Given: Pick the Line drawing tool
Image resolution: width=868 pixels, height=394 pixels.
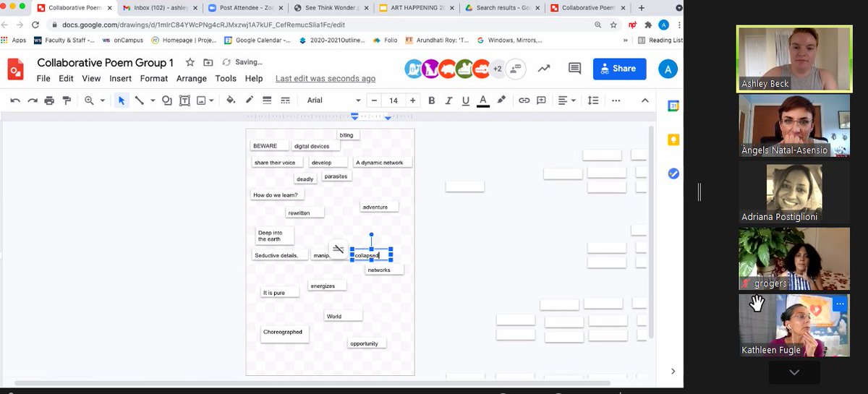Looking at the screenshot, I should click(x=139, y=100).
